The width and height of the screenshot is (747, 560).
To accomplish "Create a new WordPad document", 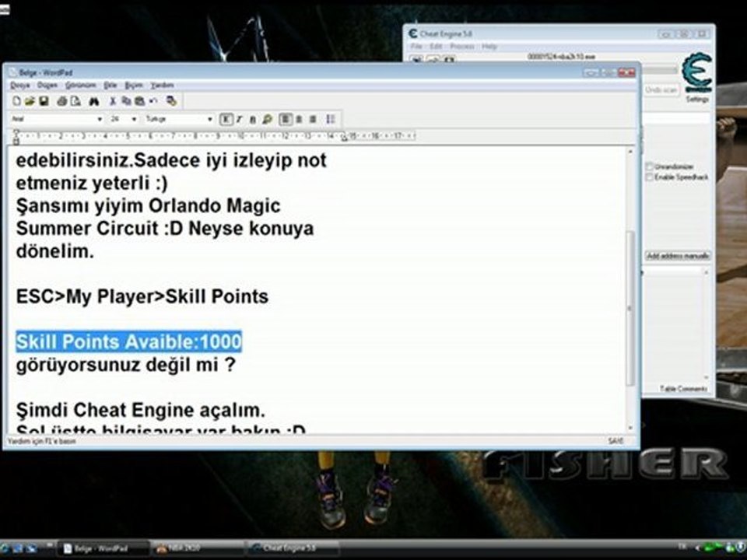I will [16, 101].
